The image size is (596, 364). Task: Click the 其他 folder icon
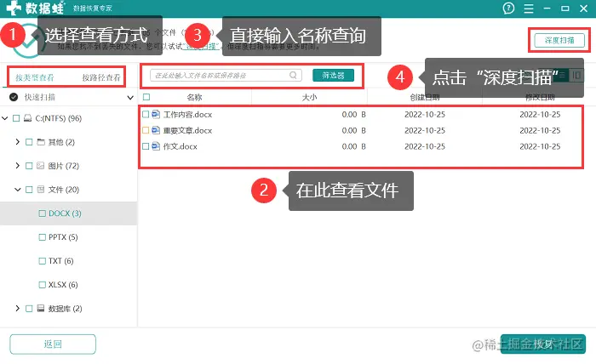41,142
